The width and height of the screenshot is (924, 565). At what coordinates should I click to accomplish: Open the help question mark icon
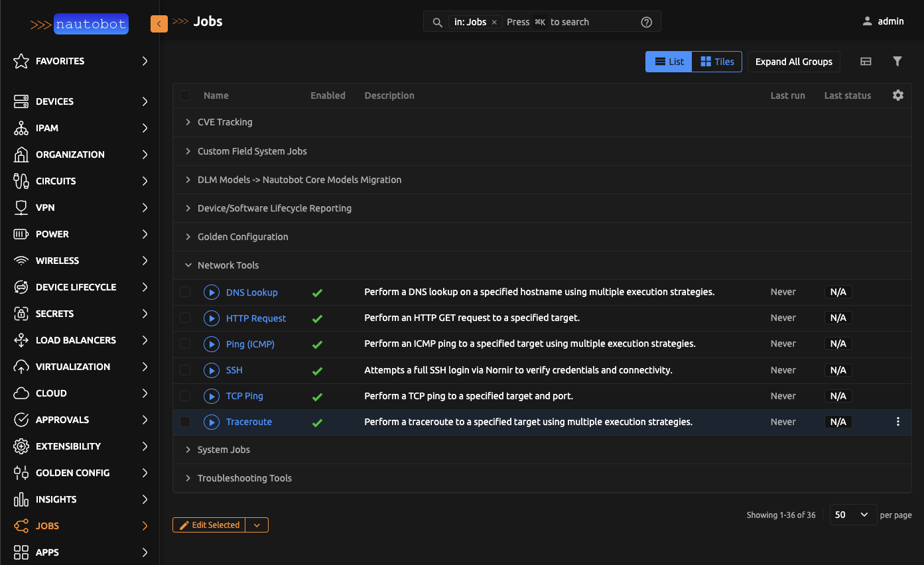[646, 21]
